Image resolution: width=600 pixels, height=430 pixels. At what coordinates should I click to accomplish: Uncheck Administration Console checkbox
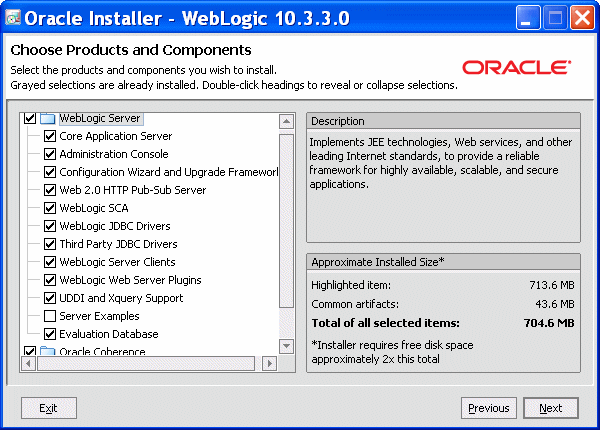click(50, 154)
